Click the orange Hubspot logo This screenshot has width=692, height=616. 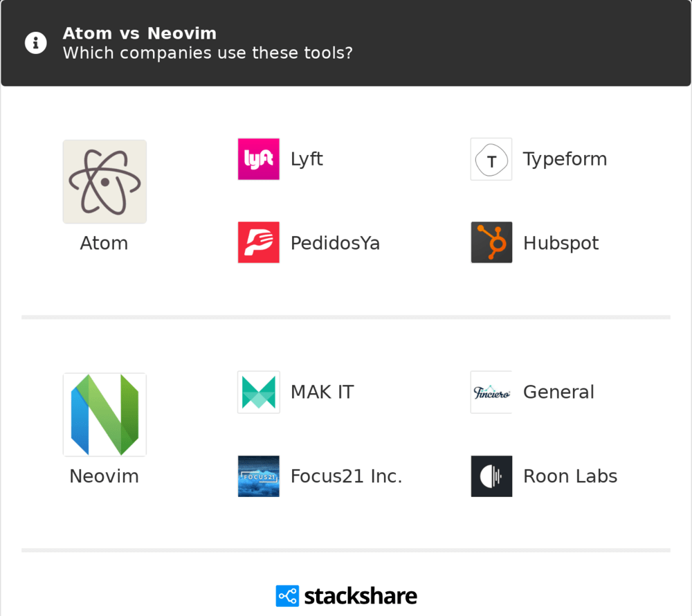[x=491, y=243]
